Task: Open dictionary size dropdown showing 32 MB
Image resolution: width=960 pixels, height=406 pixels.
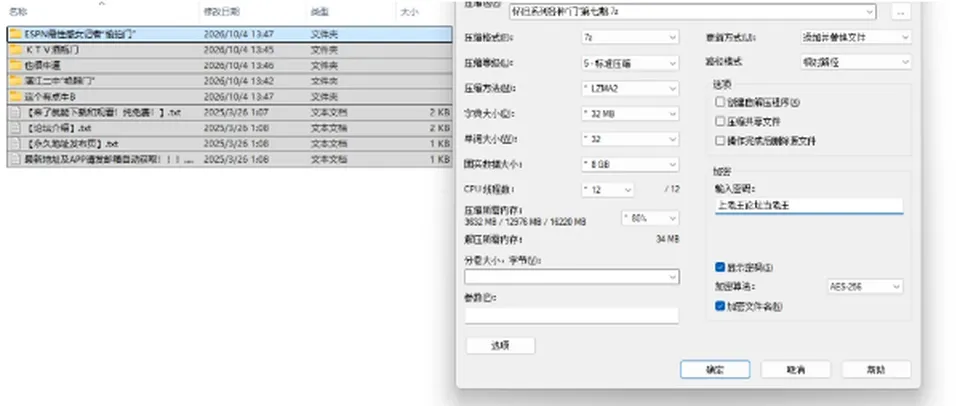Action: [x=629, y=114]
